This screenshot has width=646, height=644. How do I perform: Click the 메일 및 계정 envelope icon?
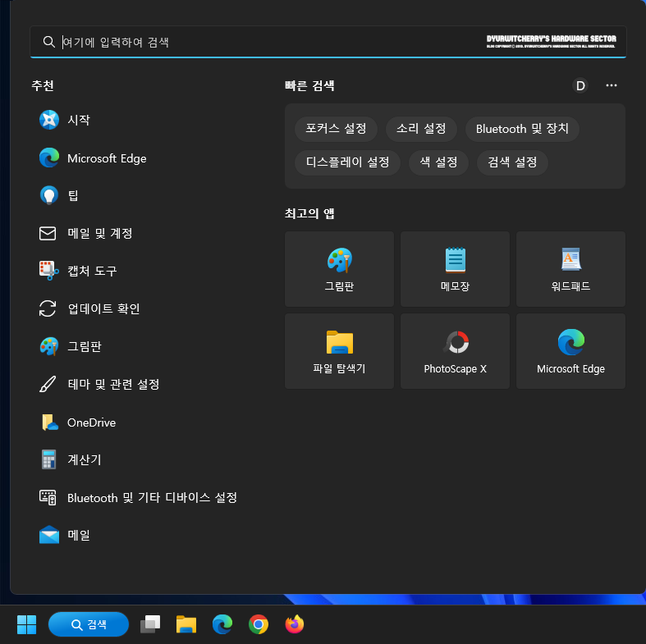[48, 233]
